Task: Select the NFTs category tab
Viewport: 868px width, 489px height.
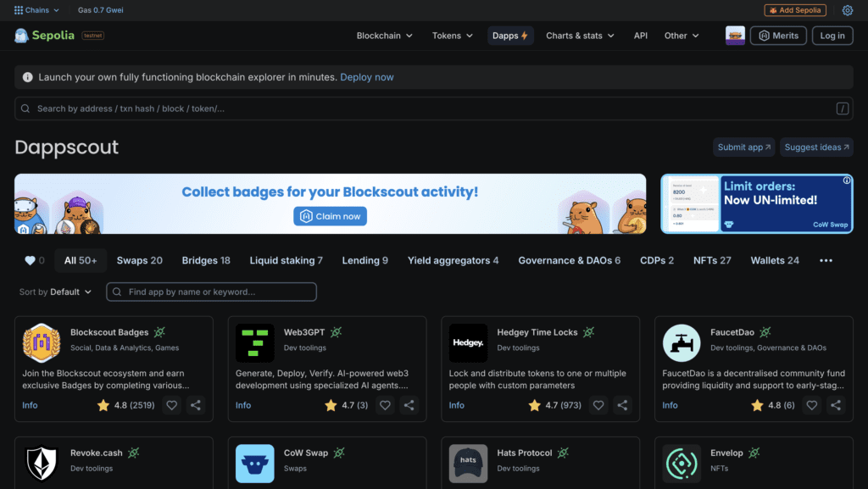Action: (x=712, y=260)
